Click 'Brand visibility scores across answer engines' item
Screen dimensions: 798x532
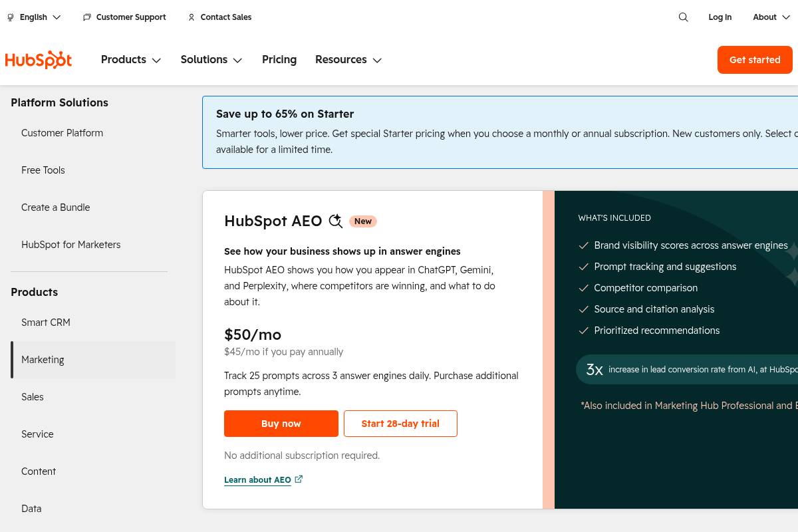pos(691,245)
